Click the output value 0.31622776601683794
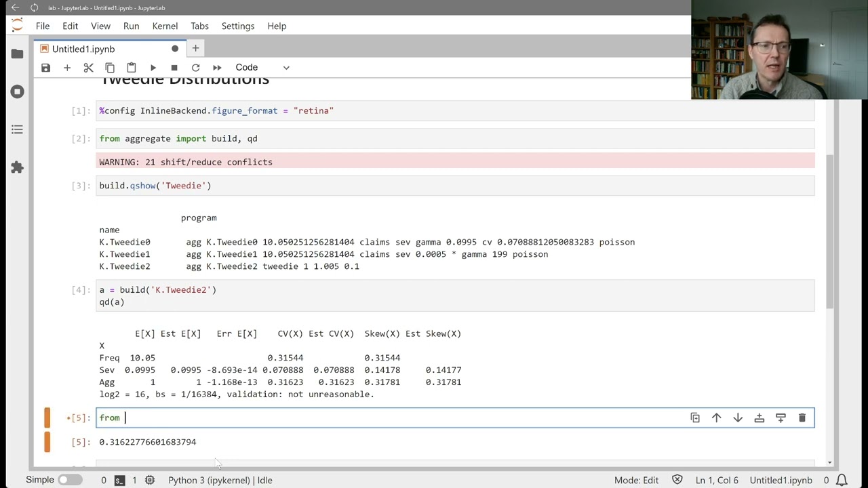This screenshot has width=868, height=488. coord(147,442)
